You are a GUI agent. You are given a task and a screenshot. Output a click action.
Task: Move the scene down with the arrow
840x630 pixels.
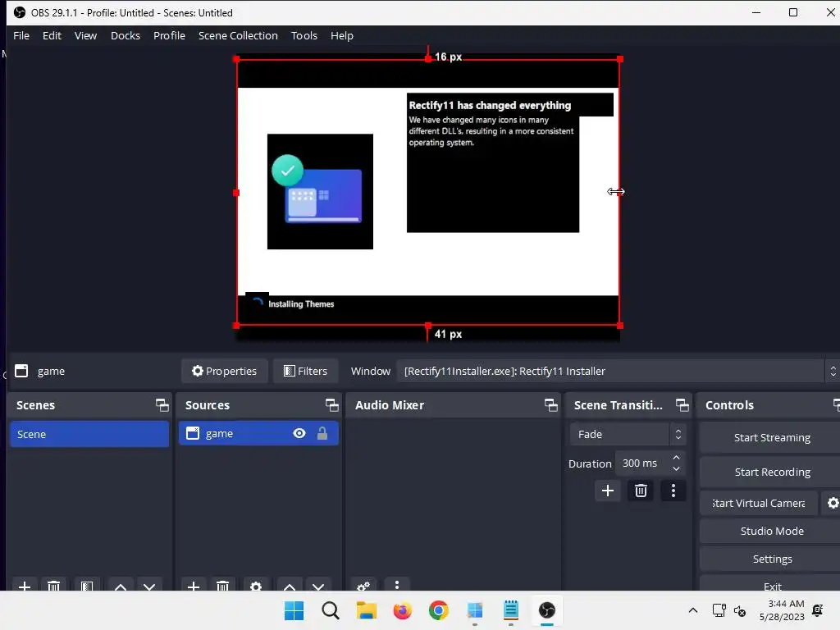(x=149, y=586)
